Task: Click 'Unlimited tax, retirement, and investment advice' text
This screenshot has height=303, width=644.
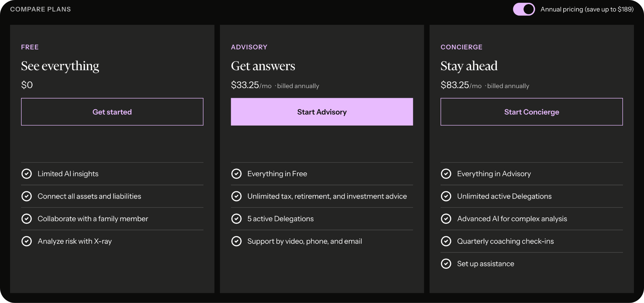Action: point(327,196)
